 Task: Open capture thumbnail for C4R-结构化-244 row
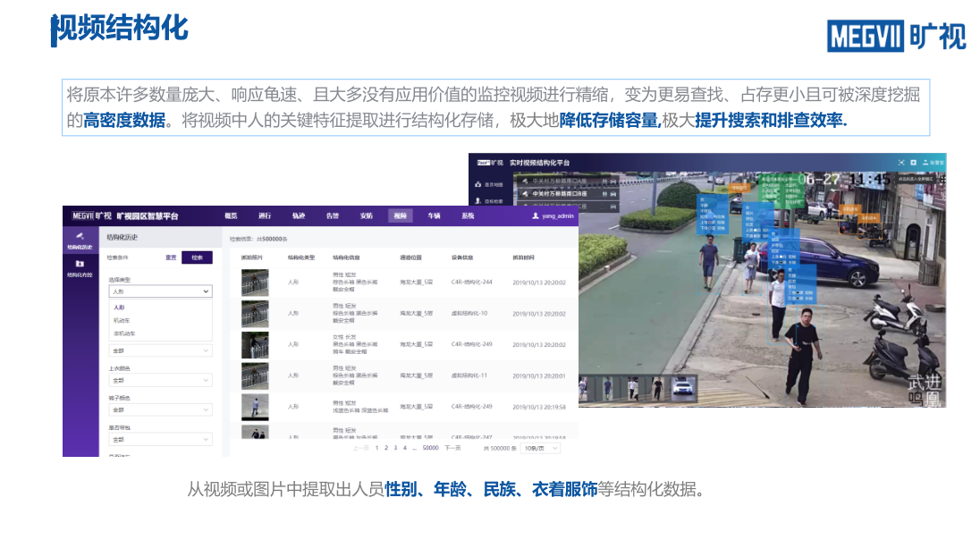click(255, 283)
